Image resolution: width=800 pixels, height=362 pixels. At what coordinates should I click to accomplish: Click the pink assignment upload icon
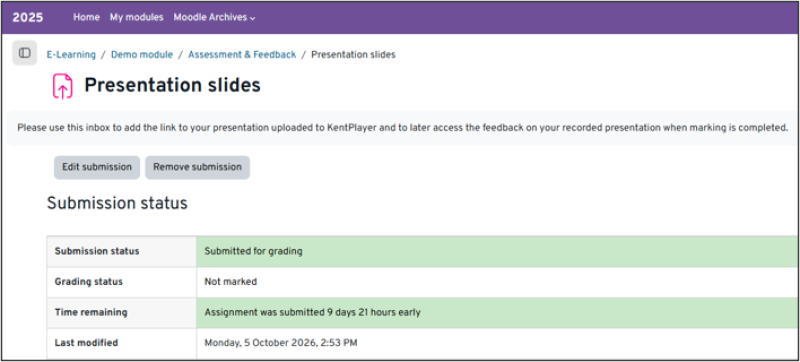tap(63, 86)
